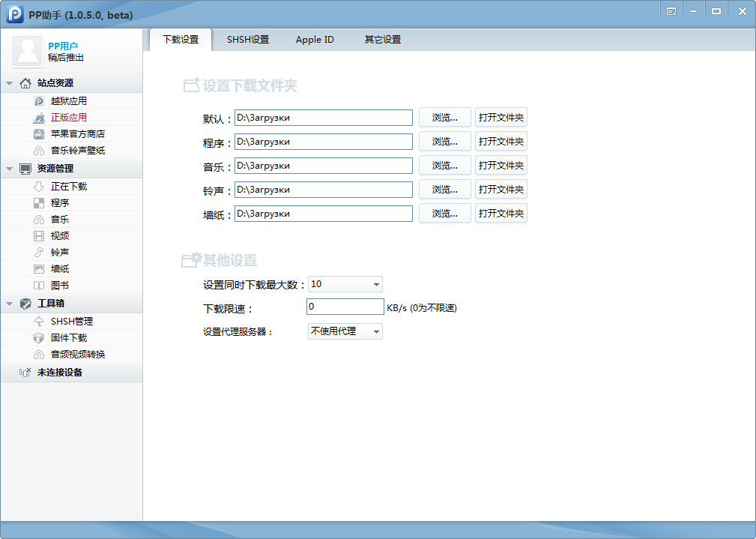Open the max simultaneous downloads dropdown
756x539 pixels.
tap(345, 284)
